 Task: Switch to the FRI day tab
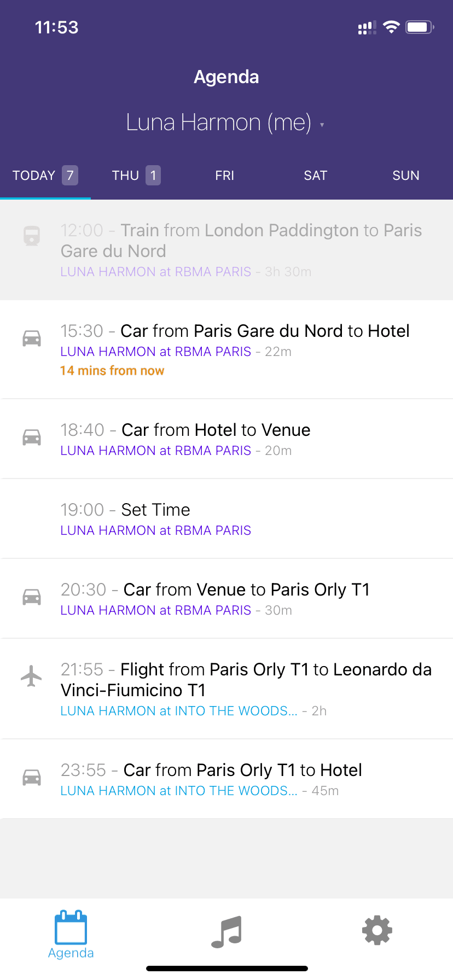point(224,176)
